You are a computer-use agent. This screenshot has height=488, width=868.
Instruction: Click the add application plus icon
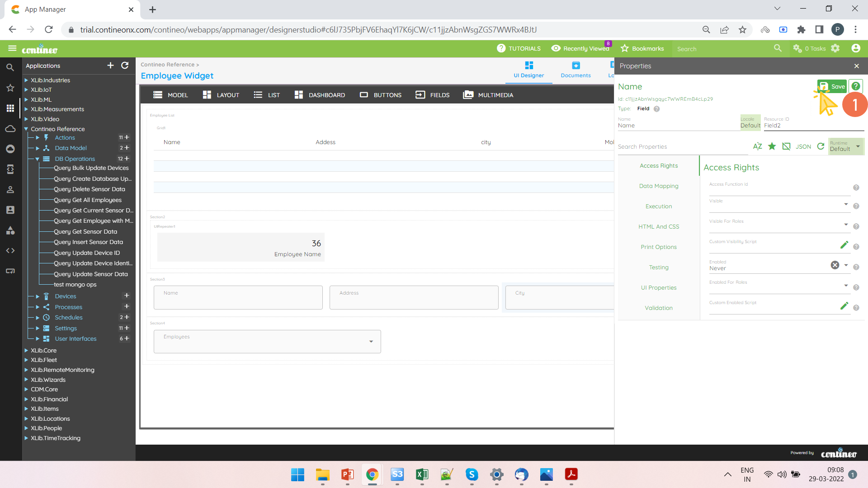pyautogui.click(x=110, y=66)
